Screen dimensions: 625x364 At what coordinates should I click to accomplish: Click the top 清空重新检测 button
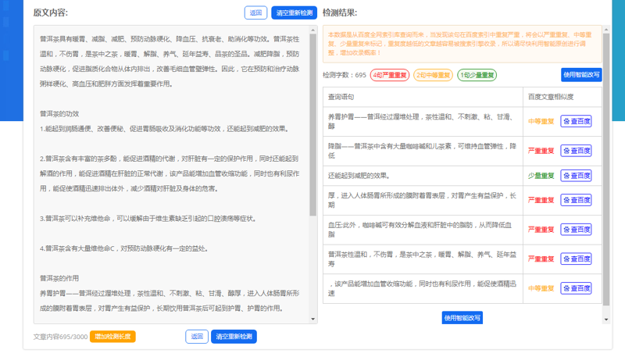(295, 12)
